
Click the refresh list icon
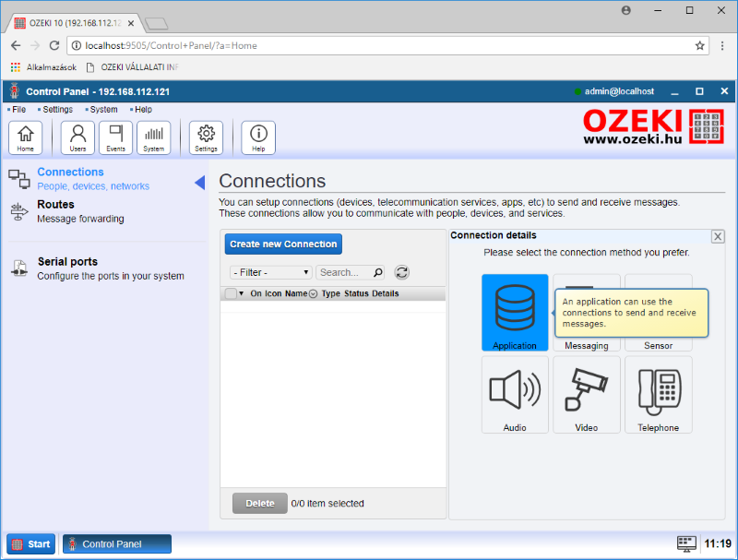tap(402, 272)
